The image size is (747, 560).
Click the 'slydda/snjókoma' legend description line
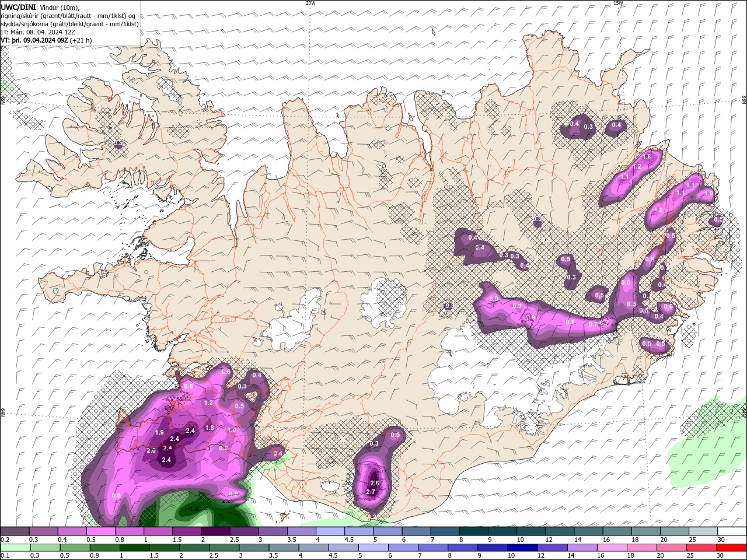pos(70,24)
